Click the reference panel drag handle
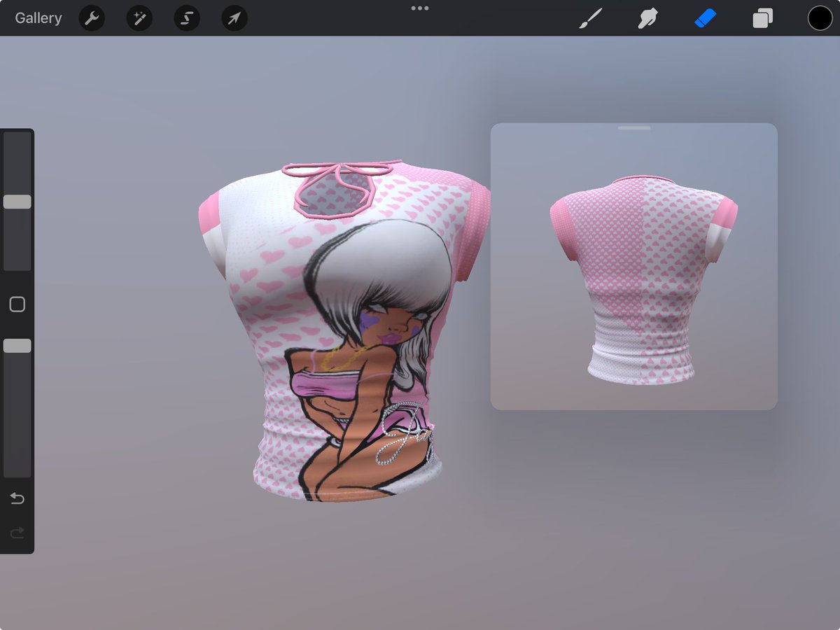Image resolution: width=840 pixels, height=630 pixels. click(634, 128)
